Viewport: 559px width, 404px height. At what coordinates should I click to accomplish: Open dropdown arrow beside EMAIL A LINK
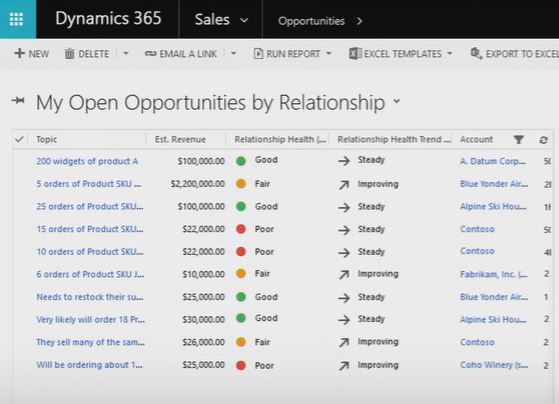click(234, 53)
